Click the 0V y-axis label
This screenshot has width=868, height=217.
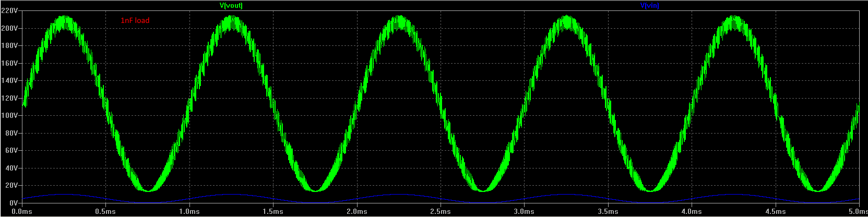coord(13,203)
